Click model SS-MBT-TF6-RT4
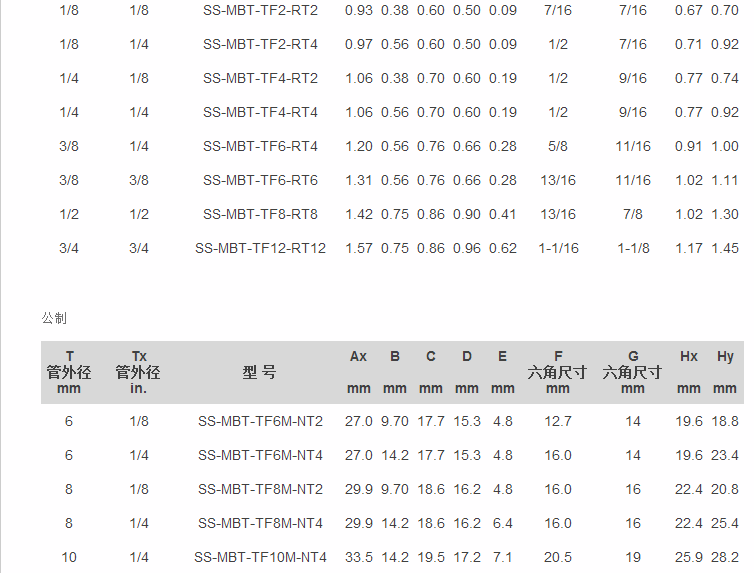The width and height of the screenshot is (754, 573). coord(260,146)
